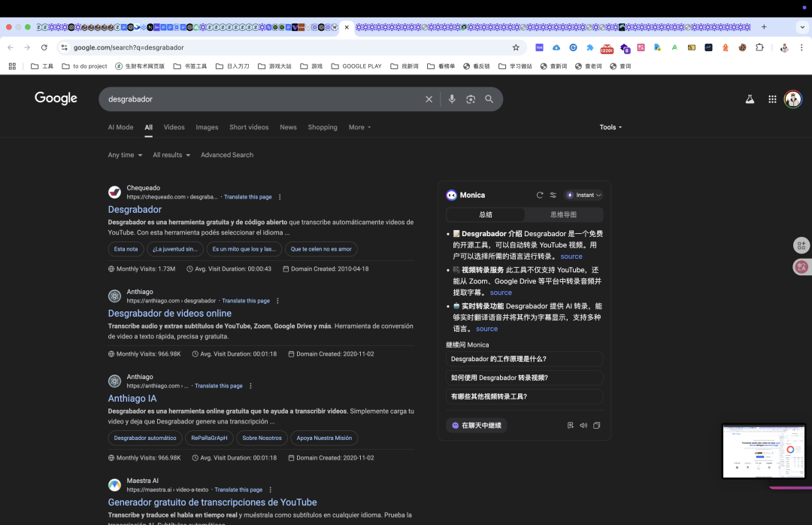Open the GOOGLE PLAY bookmarks folder

tap(356, 66)
